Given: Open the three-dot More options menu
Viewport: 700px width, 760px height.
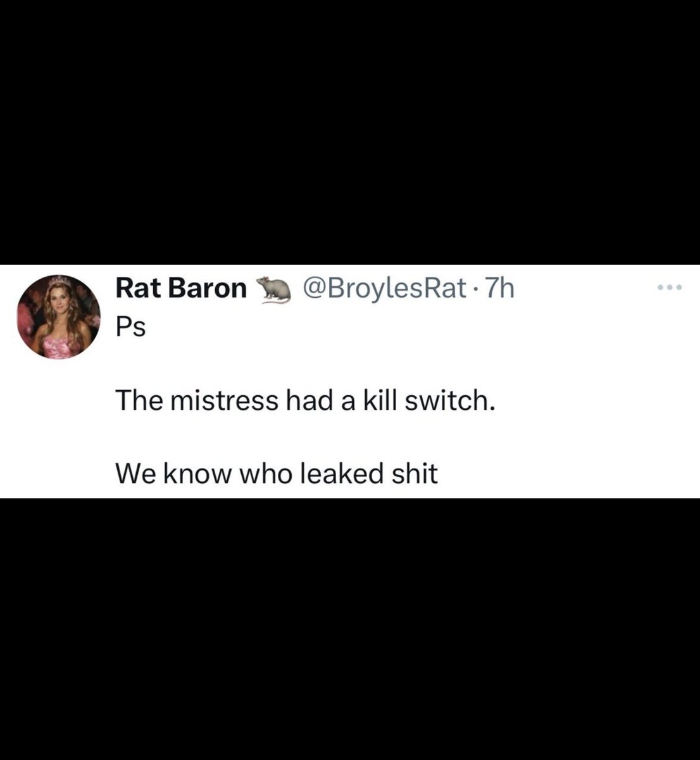Looking at the screenshot, I should pyautogui.click(x=669, y=288).
